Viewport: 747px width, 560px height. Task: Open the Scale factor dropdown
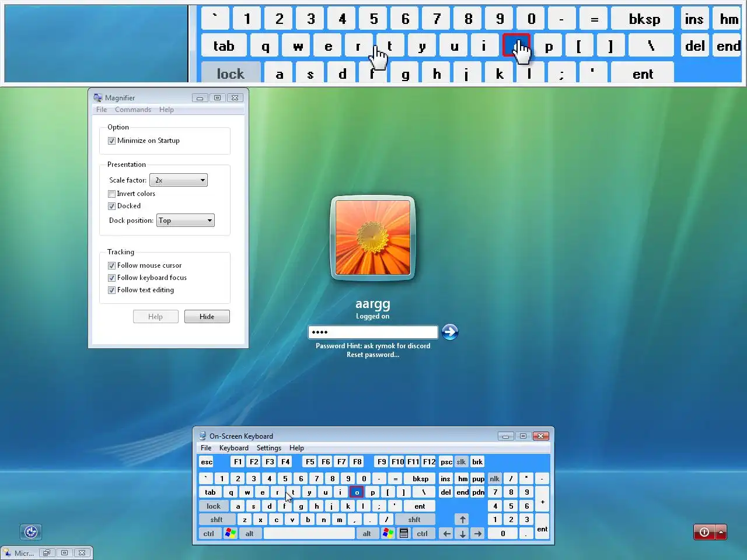pyautogui.click(x=179, y=180)
